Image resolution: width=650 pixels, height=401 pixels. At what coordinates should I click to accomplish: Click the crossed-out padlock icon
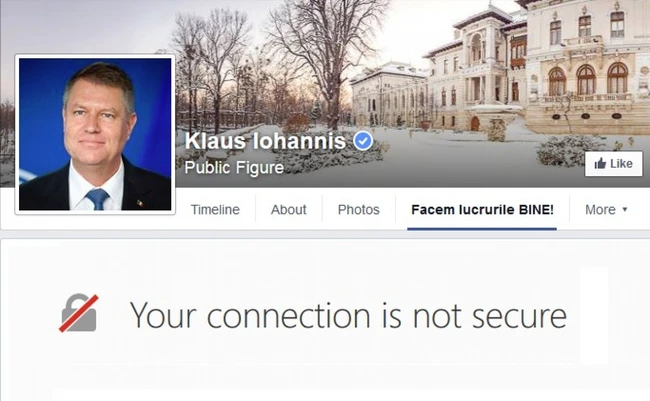[79, 313]
